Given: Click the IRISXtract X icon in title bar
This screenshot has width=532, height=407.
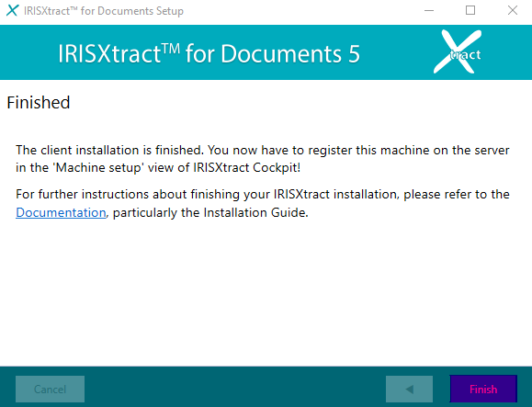Looking at the screenshot, I should [x=12, y=10].
